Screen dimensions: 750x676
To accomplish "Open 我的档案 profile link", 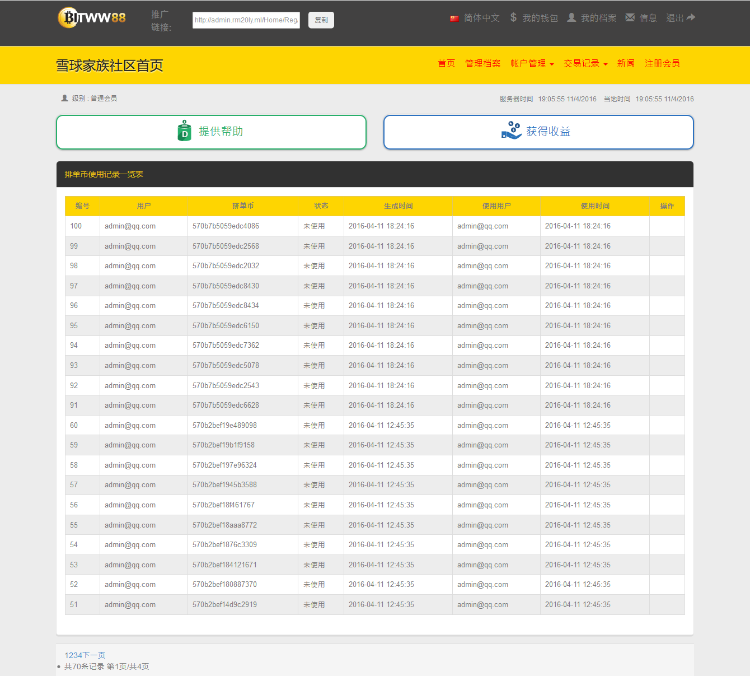I will 598,18.
